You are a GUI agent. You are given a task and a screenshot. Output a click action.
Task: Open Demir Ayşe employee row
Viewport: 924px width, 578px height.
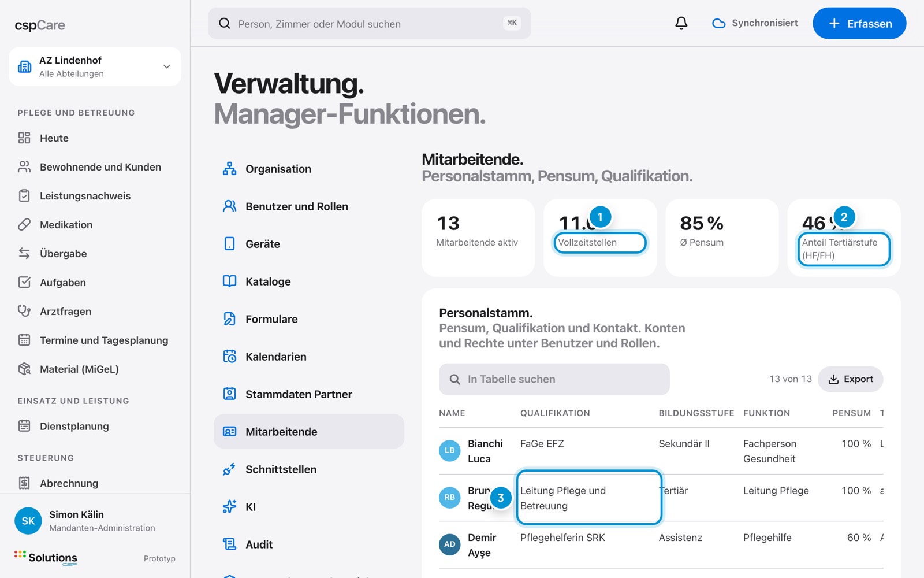click(x=661, y=544)
